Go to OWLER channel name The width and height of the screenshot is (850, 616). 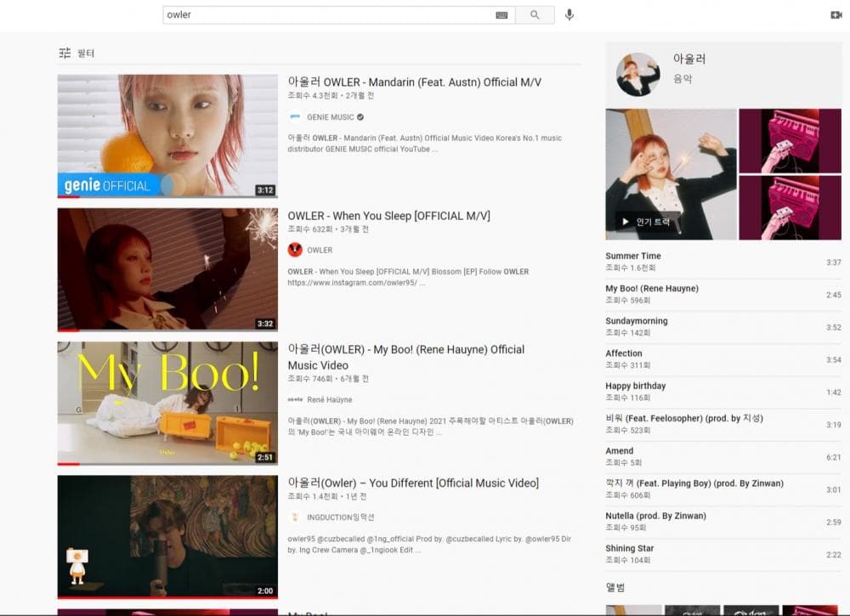coord(320,251)
